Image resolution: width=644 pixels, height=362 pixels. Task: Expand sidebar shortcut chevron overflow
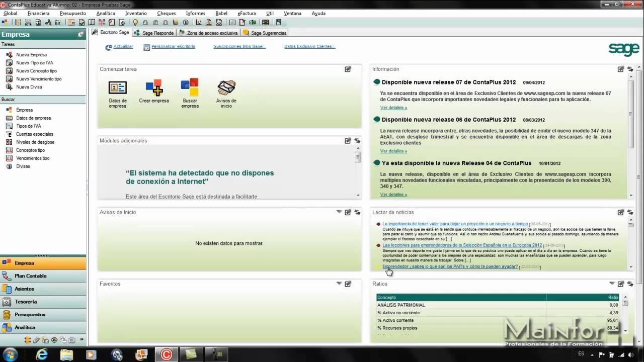pos(82,340)
